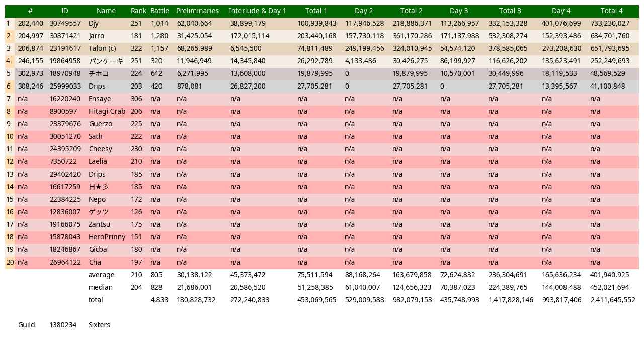Click the 'total' row label
Image resolution: width=644 pixels, height=337 pixels.
(96, 300)
